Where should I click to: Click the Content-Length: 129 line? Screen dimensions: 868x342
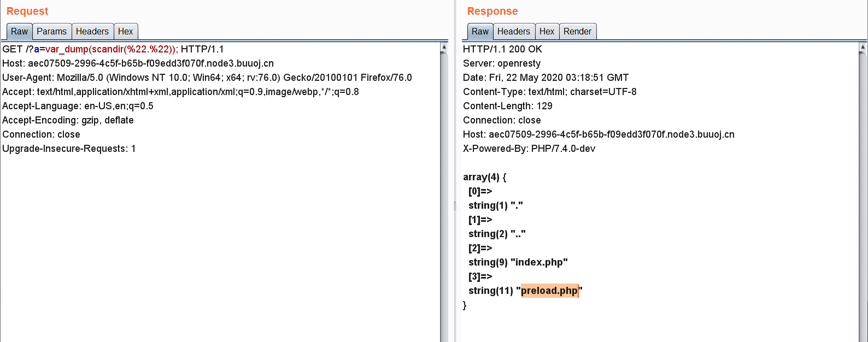pos(508,106)
